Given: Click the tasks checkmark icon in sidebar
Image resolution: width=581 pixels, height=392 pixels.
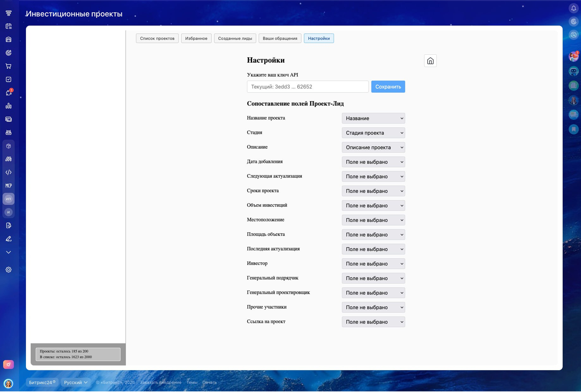Looking at the screenshot, I should click(x=9, y=79).
